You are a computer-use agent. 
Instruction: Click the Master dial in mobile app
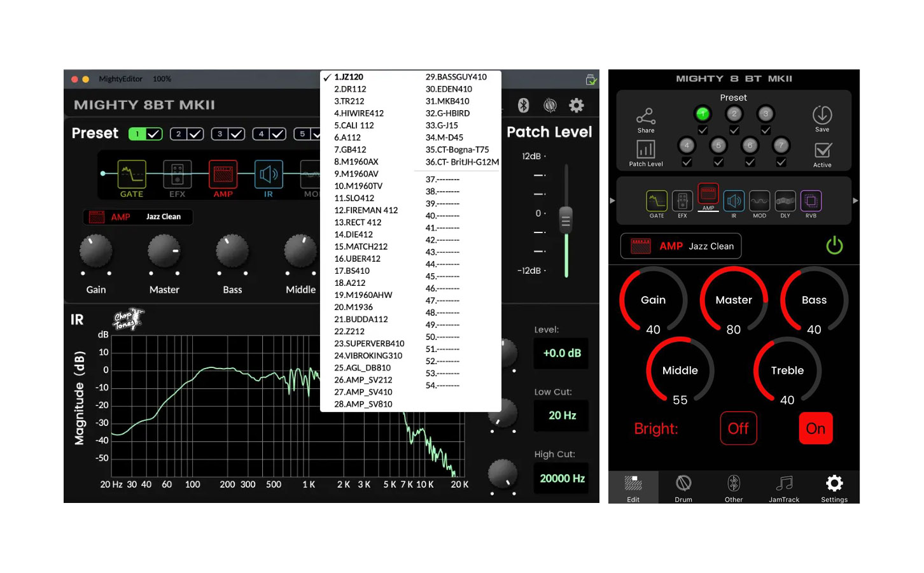(x=734, y=300)
